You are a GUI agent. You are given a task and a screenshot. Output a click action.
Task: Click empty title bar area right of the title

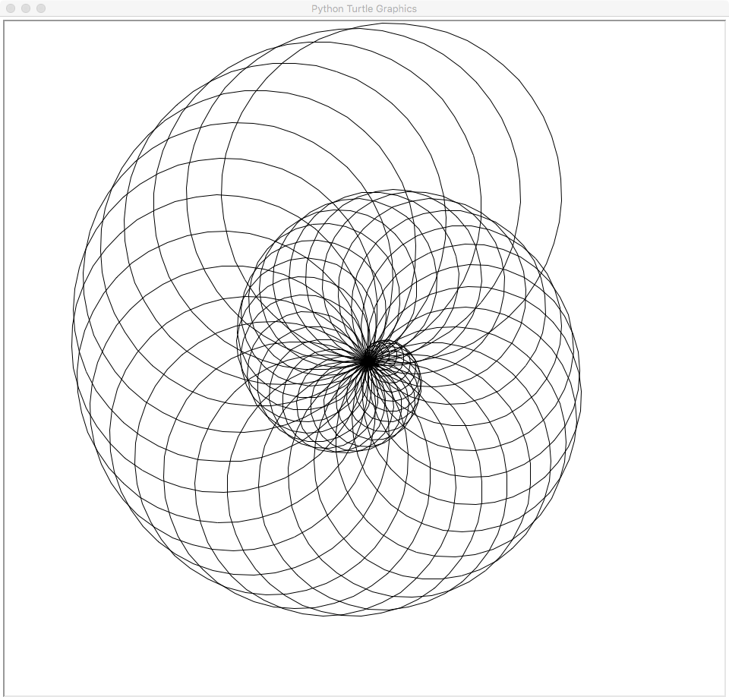pos(570,8)
